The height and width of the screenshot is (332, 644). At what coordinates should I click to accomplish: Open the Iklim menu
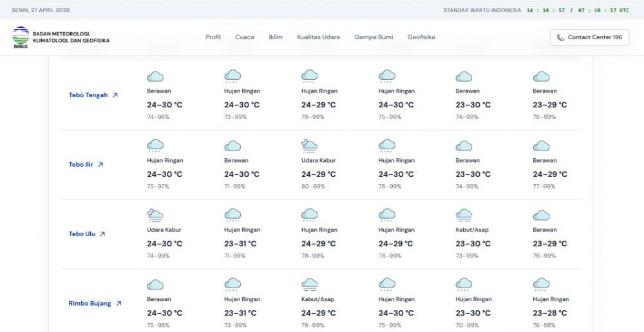pos(276,37)
